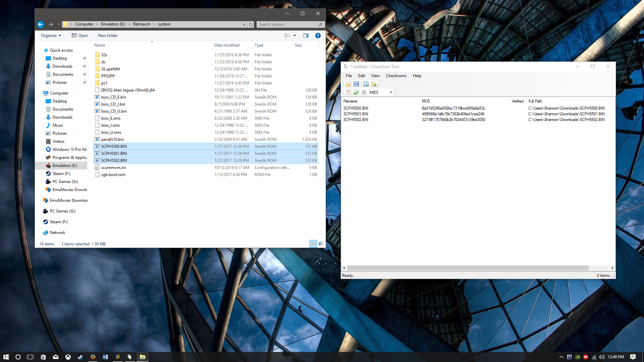The image size is (644, 362).
Task: Click the Open File icon in CheckSum Tool
Action: coord(348,84)
